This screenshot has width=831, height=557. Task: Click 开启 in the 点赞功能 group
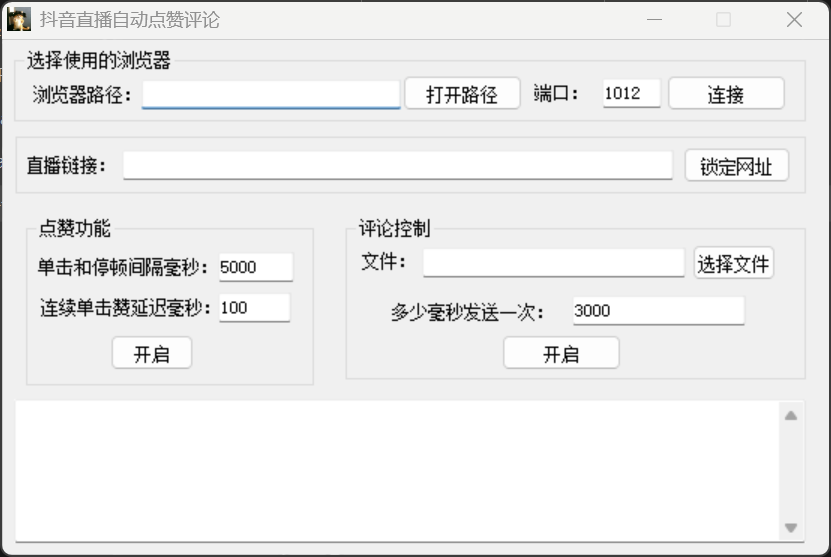(152, 353)
